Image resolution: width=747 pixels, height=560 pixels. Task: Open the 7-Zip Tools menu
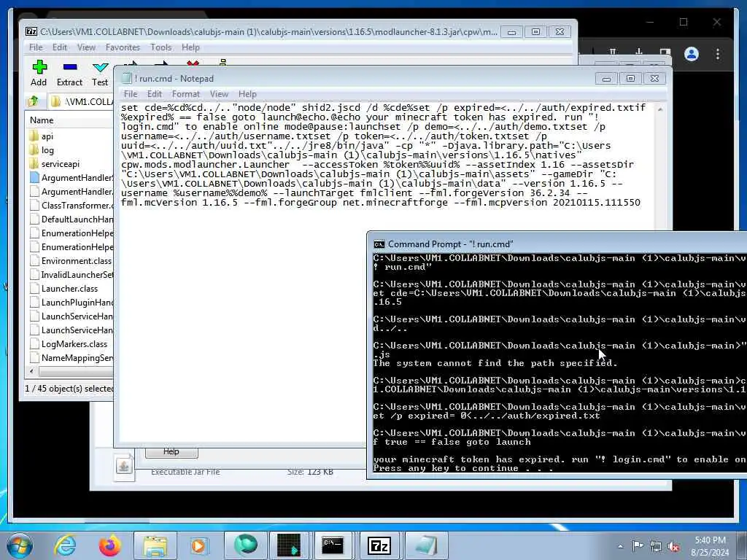click(161, 47)
